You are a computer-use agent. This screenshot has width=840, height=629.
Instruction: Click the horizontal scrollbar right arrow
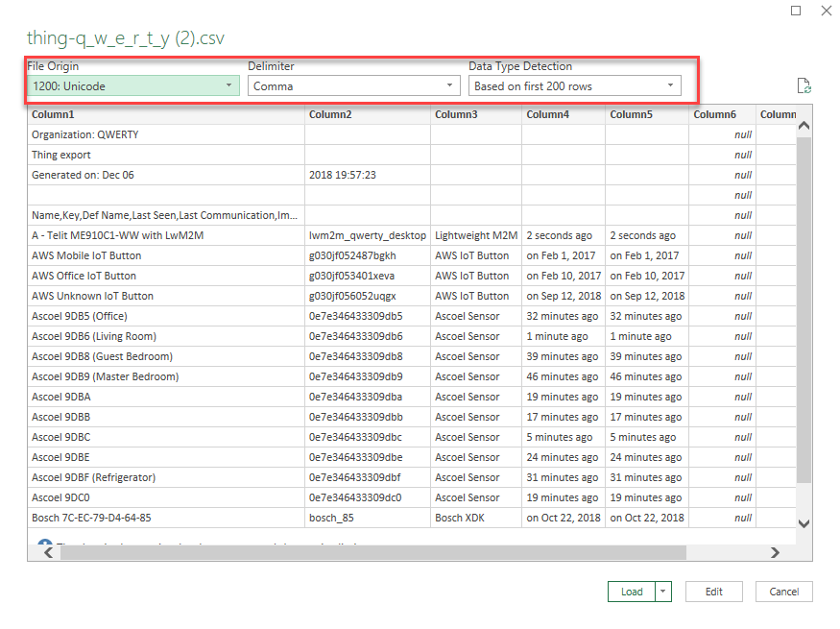(776, 553)
